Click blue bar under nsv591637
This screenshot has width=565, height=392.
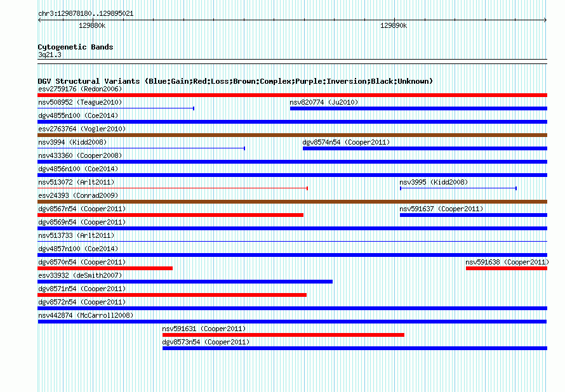[474, 215]
